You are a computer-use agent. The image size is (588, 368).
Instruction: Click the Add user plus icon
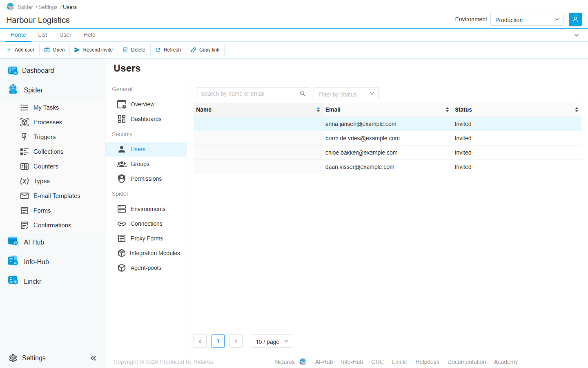coord(9,50)
